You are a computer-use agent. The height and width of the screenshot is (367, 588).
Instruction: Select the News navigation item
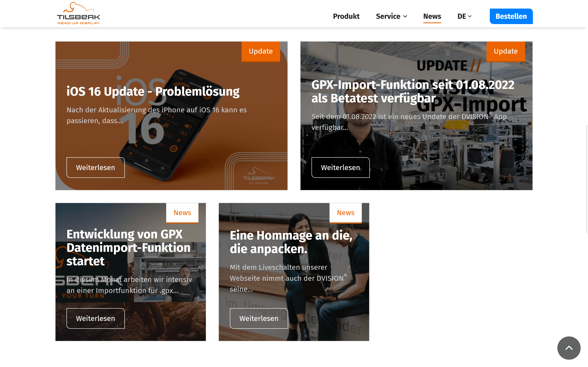(x=432, y=16)
